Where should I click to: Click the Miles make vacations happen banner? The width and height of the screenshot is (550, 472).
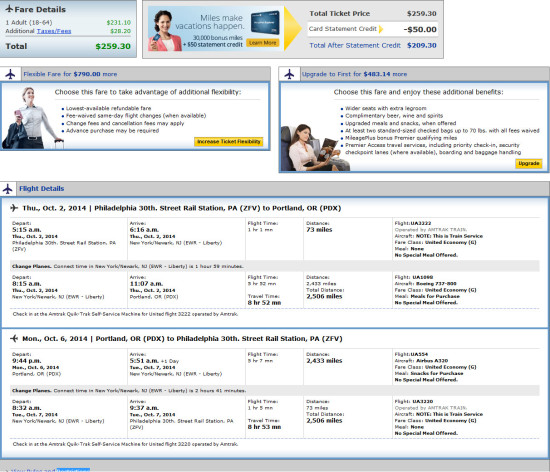point(215,29)
